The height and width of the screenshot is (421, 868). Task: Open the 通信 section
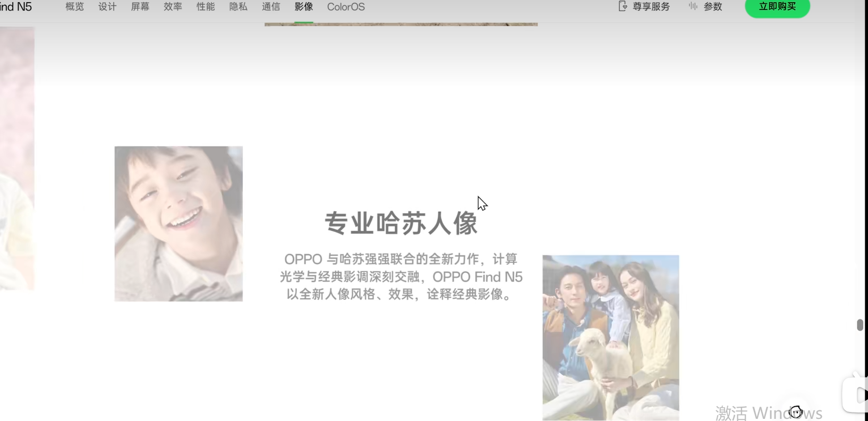[x=271, y=7]
